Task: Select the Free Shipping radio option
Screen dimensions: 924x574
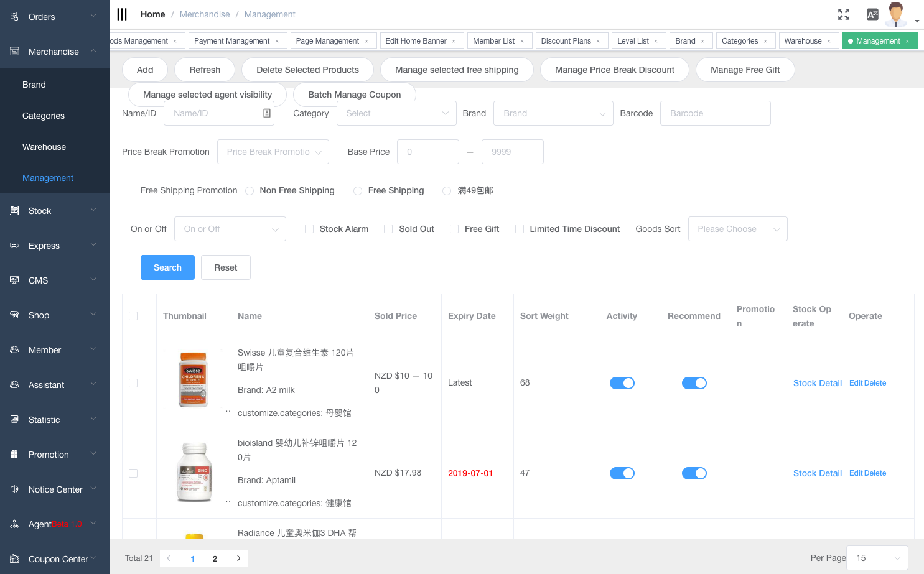Action: 358,191
